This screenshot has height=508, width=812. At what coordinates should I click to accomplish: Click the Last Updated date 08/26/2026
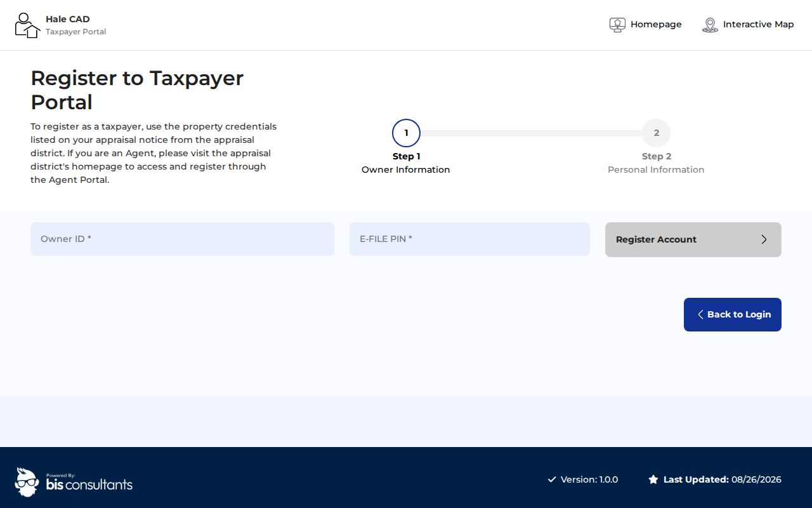pyautogui.click(x=756, y=479)
